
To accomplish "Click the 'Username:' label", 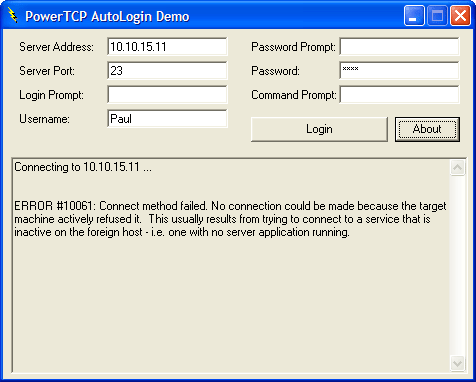I will point(44,119).
